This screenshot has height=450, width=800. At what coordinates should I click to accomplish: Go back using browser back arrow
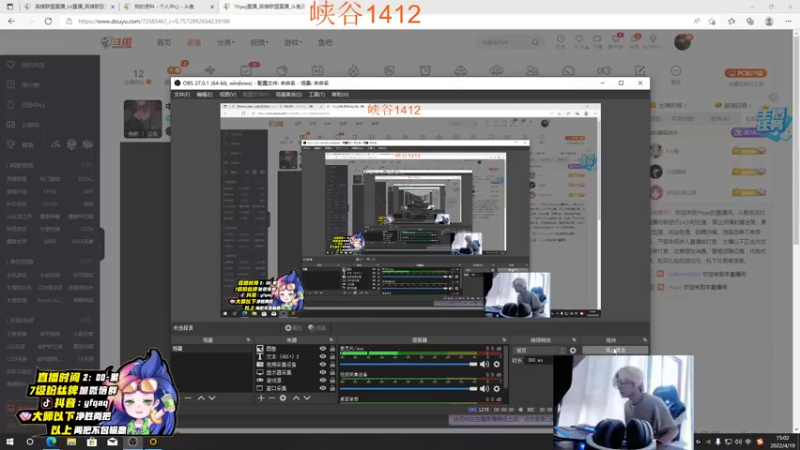point(12,21)
